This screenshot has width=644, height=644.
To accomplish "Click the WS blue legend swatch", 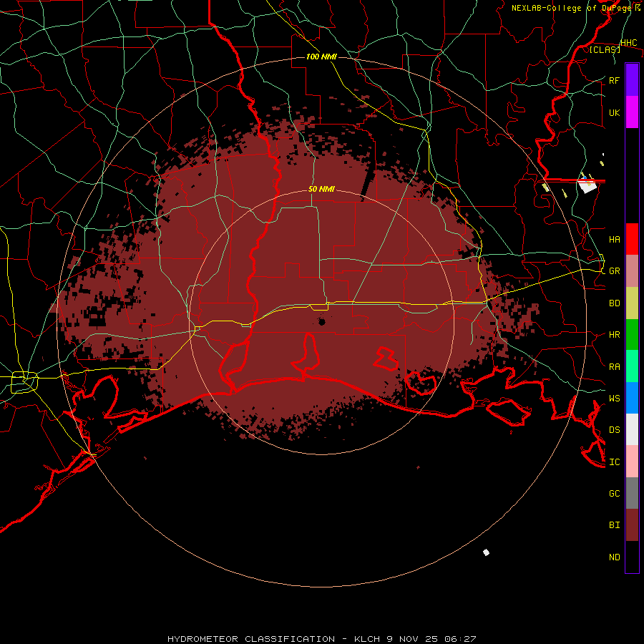I will (x=632, y=398).
